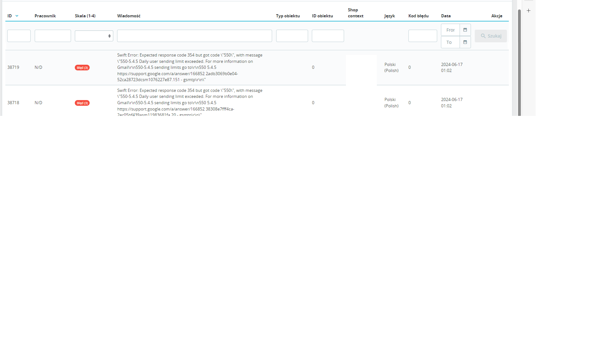The height and width of the screenshot is (364, 606).
Task: Click the Wiadomość filter text field
Action: pos(194,36)
